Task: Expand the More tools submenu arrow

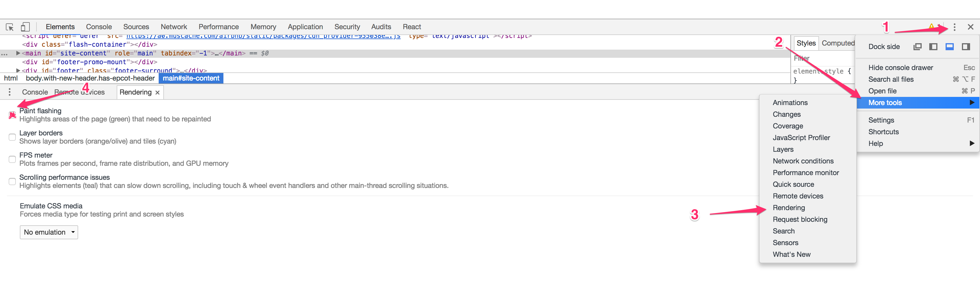Action: point(972,102)
